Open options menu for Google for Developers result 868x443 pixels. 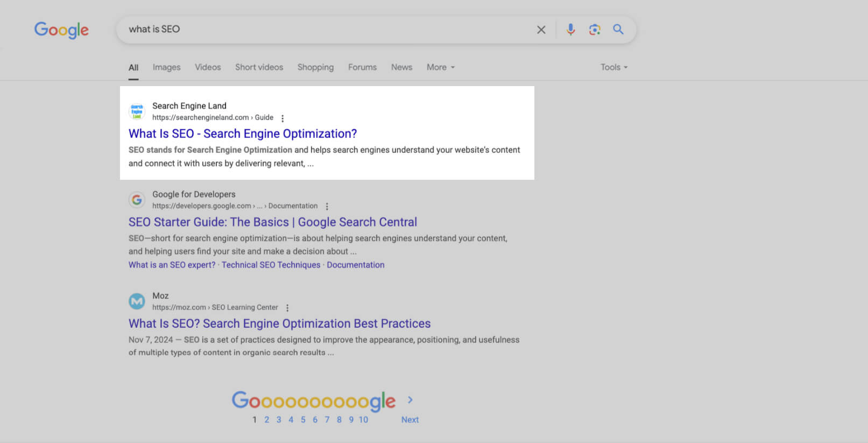tap(327, 206)
